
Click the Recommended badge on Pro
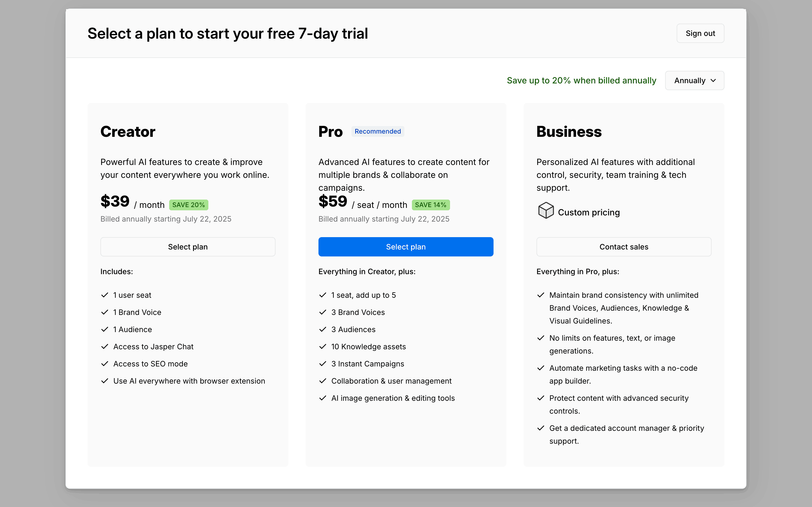[x=378, y=131]
